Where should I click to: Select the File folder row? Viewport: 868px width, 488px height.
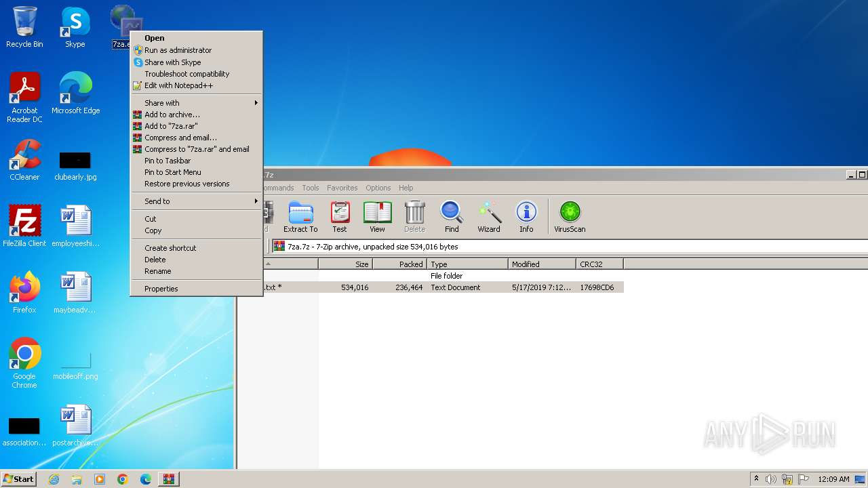431,276
